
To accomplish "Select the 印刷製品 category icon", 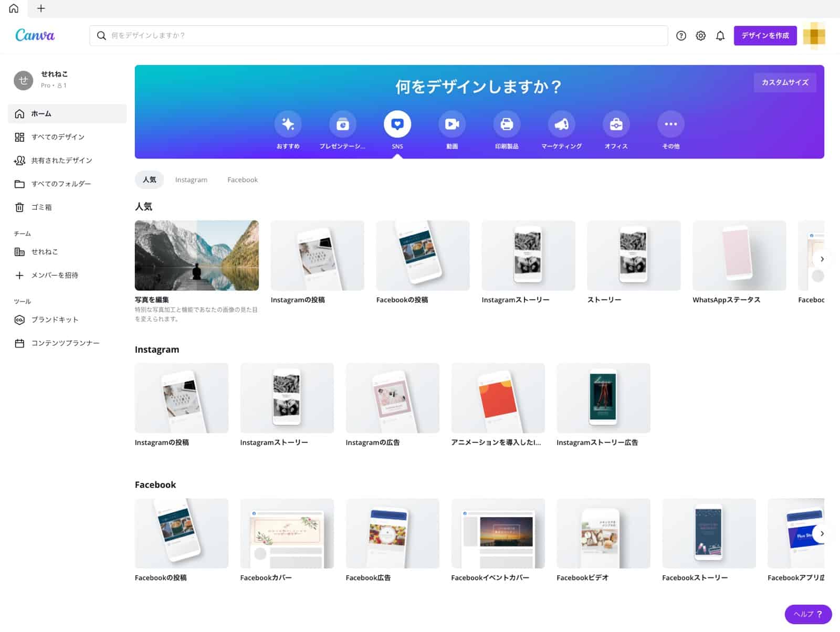I will tap(507, 124).
